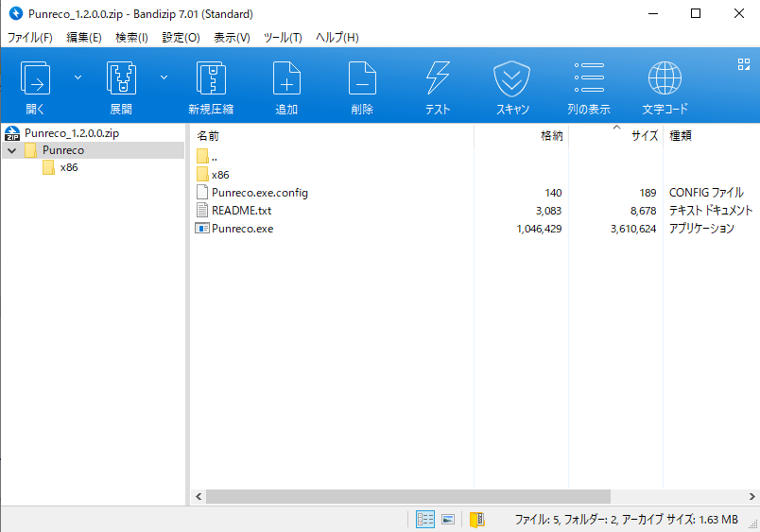Select Punreco_1.2.0.0.zip root in tree

pyautogui.click(x=72, y=132)
